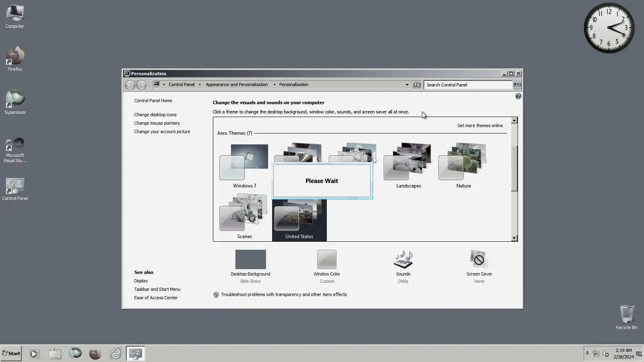Open Window Color settings

pos(327,266)
